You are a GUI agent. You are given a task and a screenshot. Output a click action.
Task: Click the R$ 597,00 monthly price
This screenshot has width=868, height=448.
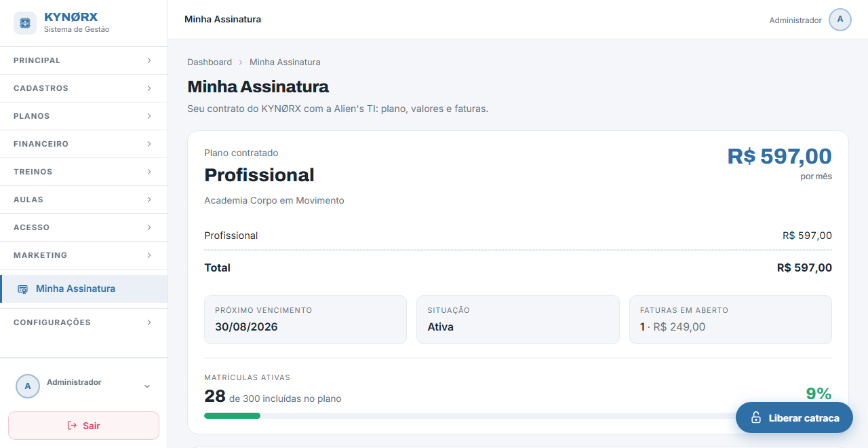(780, 156)
